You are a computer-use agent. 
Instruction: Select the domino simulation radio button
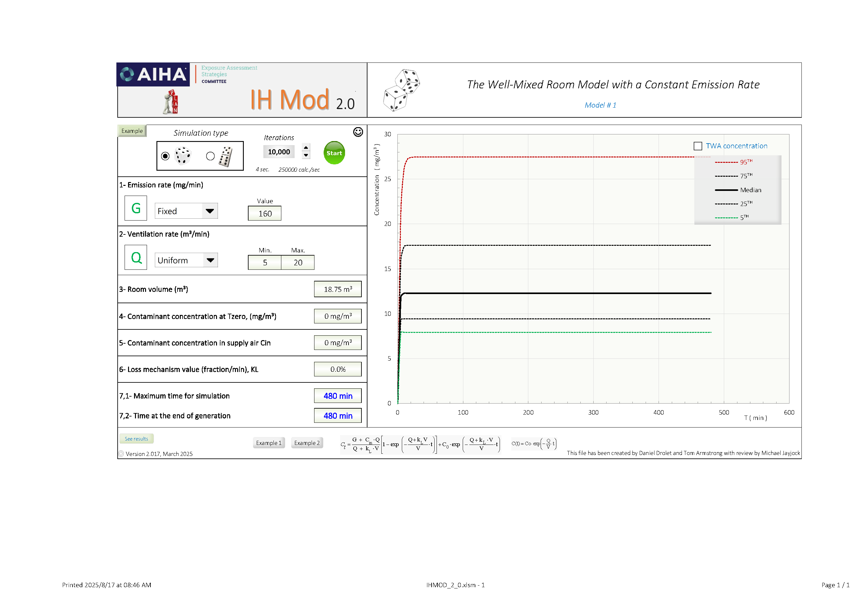point(210,156)
